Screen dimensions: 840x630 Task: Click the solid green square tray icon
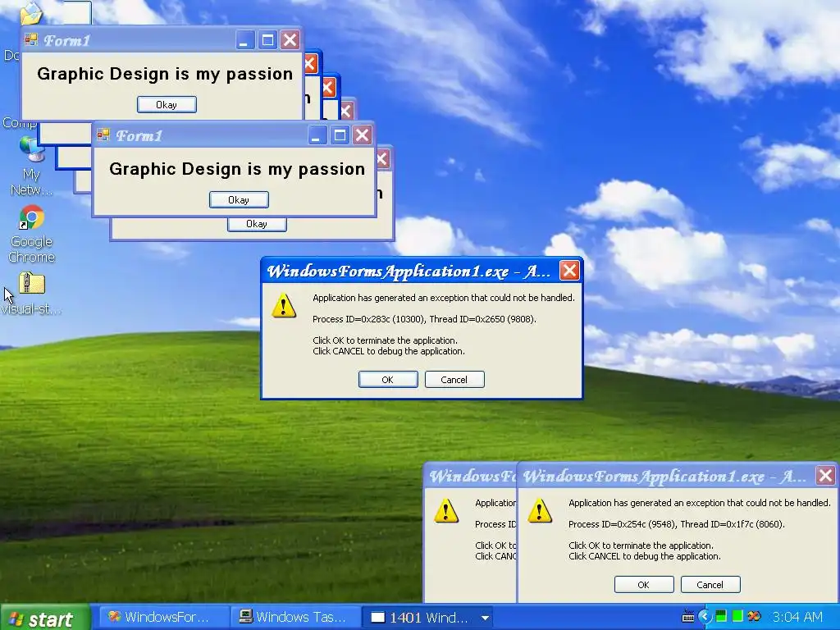(737, 617)
